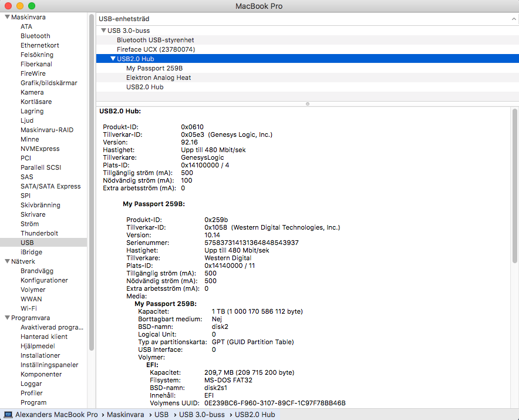Click USB 3.0-buss in the path bar

[202, 415]
